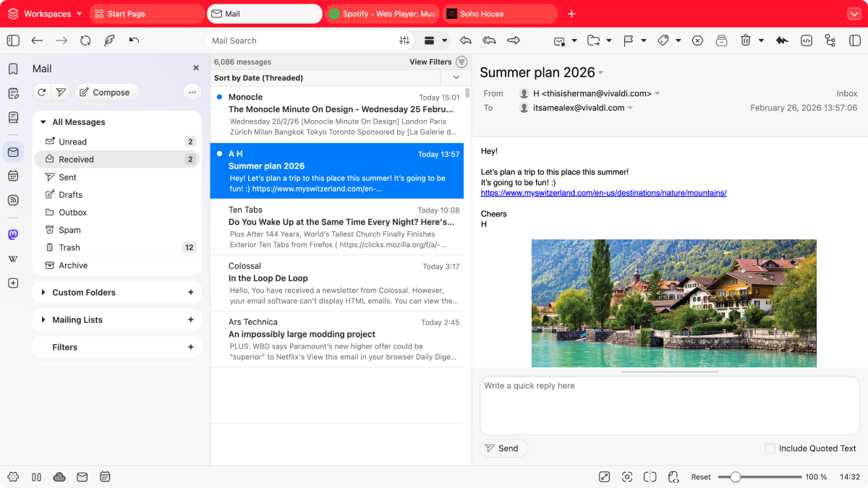Expand the Custom Folders section
Viewport: 868px width, 488px height.
(x=43, y=293)
